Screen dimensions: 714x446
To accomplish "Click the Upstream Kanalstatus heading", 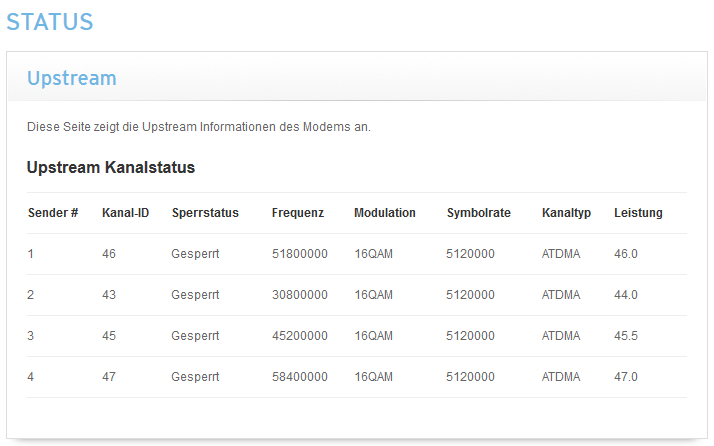I will click(111, 167).
